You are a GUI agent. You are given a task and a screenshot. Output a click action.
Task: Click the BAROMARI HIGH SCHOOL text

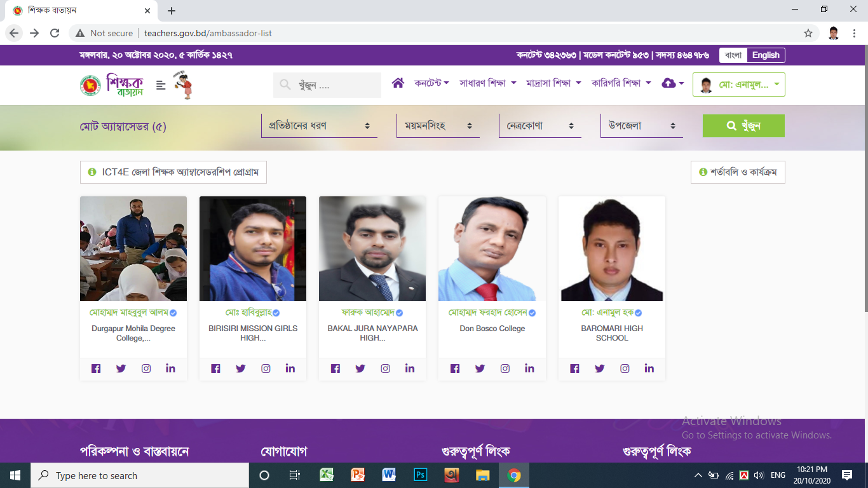point(612,333)
